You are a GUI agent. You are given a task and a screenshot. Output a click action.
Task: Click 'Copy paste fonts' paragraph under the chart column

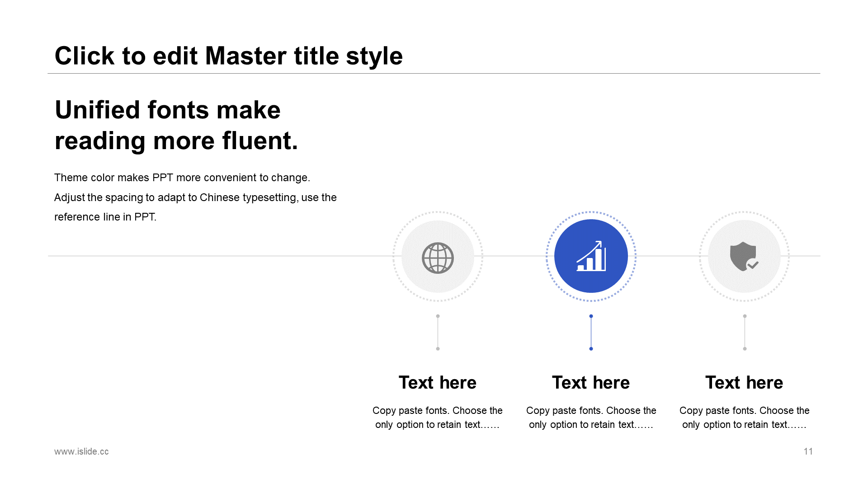(x=591, y=418)
